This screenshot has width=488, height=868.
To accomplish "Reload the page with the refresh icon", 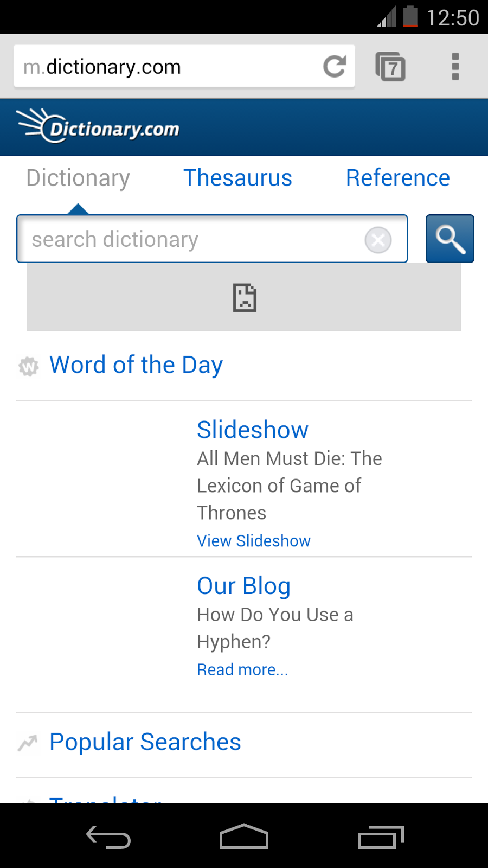I will tap(335, 67).
